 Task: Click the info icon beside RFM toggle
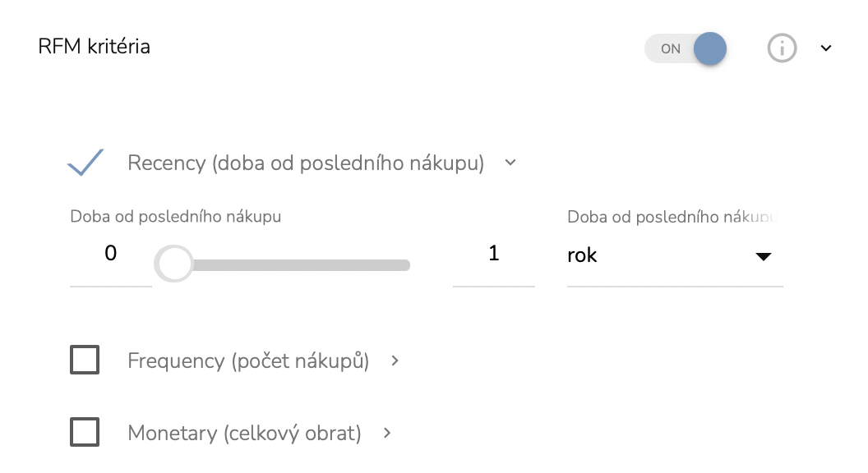[x=782, y=48]
